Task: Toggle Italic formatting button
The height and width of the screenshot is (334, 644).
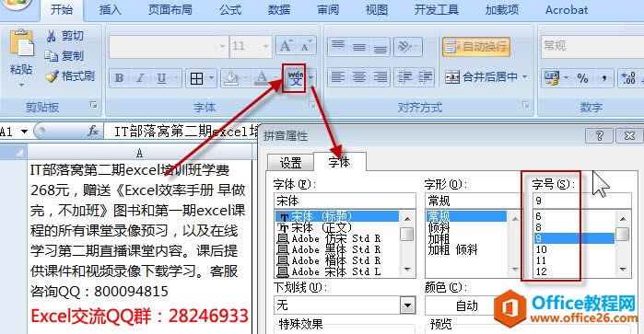Action: [x=140, y=78]
